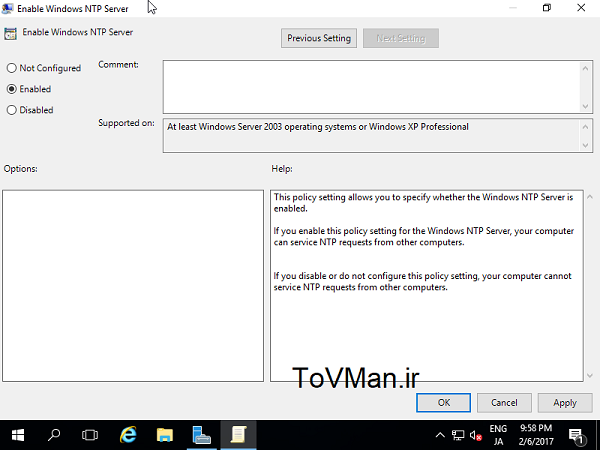
Task: Click the Comment box scroll up arrow
Action: (x=585, y=68)
